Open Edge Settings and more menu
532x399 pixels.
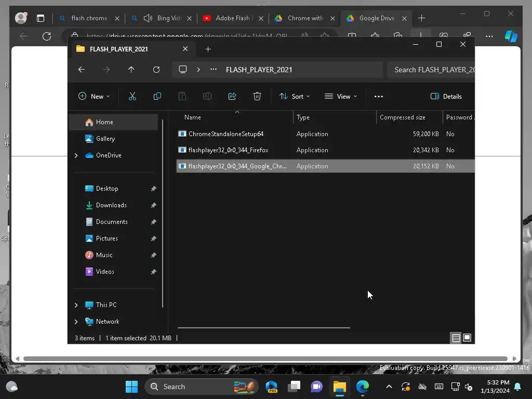489,36
